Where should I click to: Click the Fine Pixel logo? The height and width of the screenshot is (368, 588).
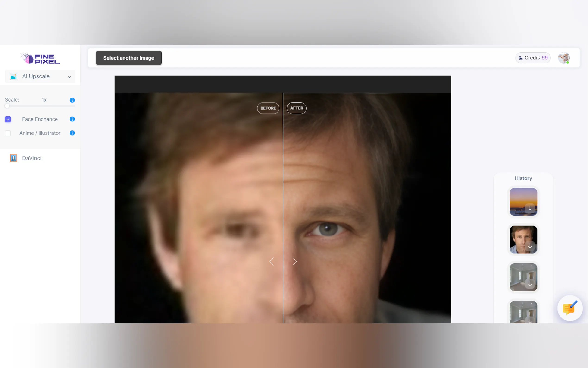(x=40, y=58)
